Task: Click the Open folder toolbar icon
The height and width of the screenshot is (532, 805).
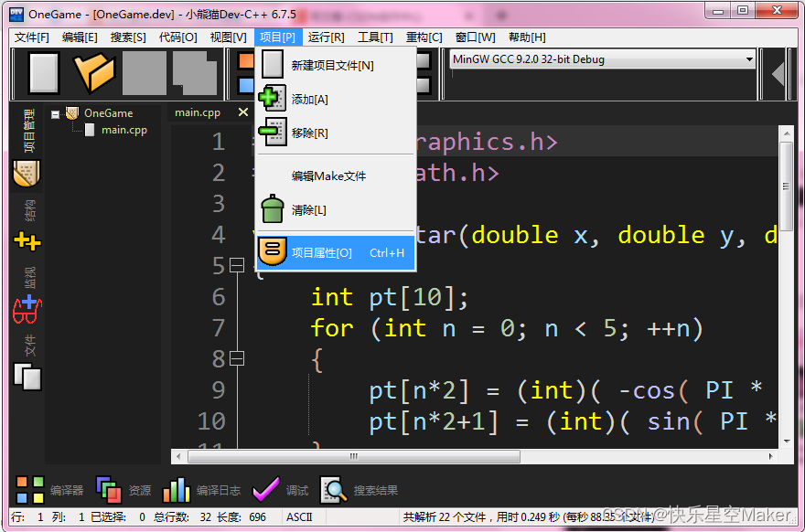Action: tap(94, 73)
